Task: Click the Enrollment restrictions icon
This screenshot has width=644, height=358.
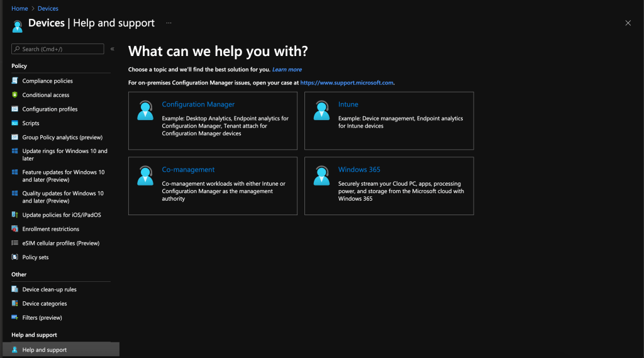Action: (14, 229)
